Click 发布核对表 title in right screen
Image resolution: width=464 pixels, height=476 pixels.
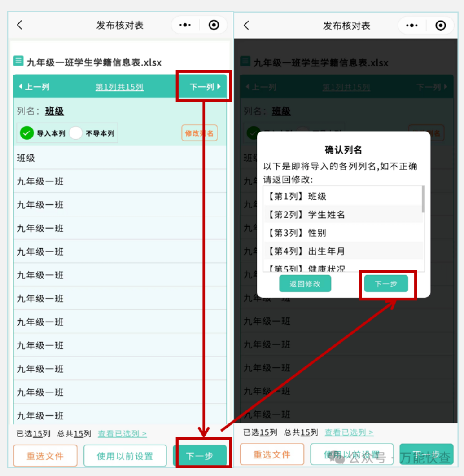346,26
